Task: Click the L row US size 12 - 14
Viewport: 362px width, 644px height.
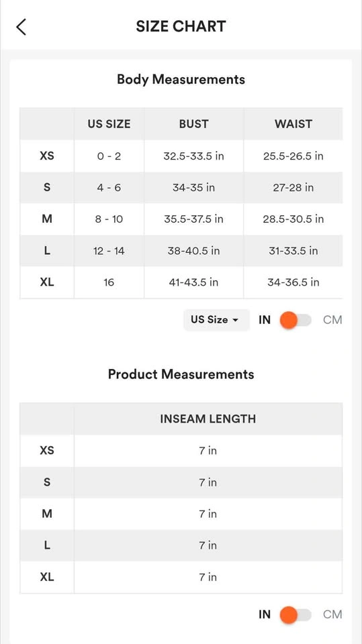Action: pyautogui.click(x=109, y=251)
